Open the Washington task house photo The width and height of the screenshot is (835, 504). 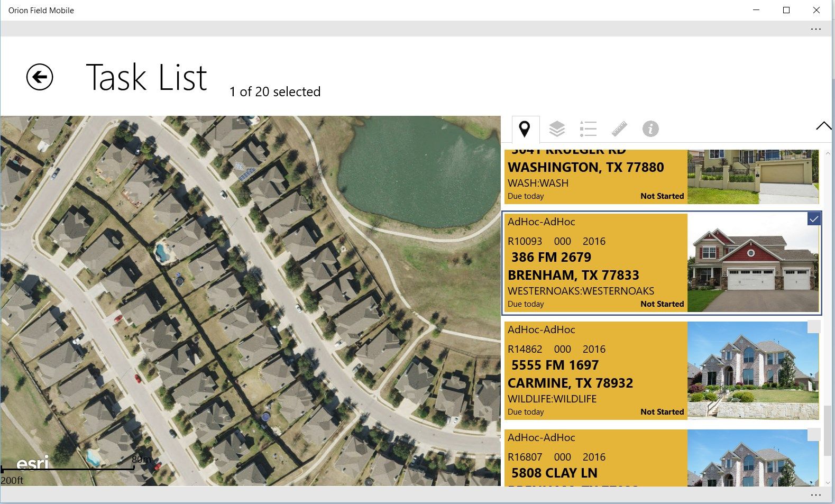click(753, 177)
